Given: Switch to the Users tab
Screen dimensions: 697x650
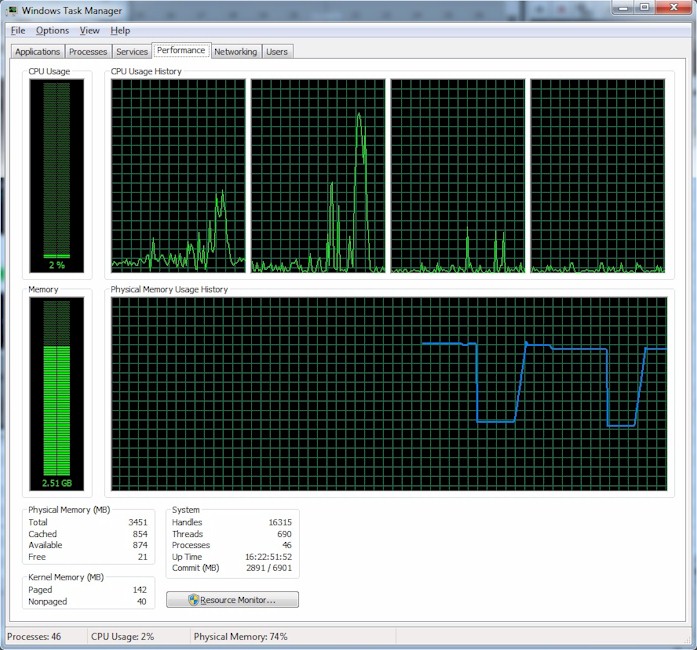Looking at the screenshot, I should (x=277, y=52).
